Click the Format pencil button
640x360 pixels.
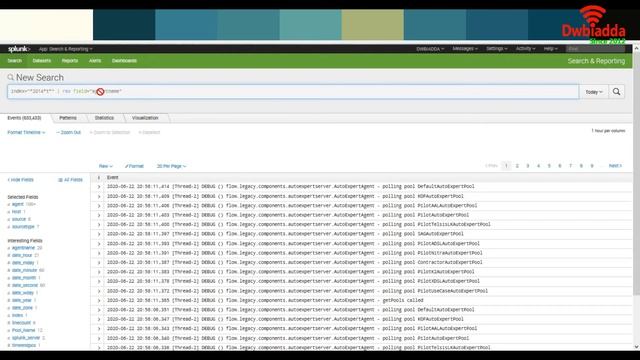tap(134, 166)
